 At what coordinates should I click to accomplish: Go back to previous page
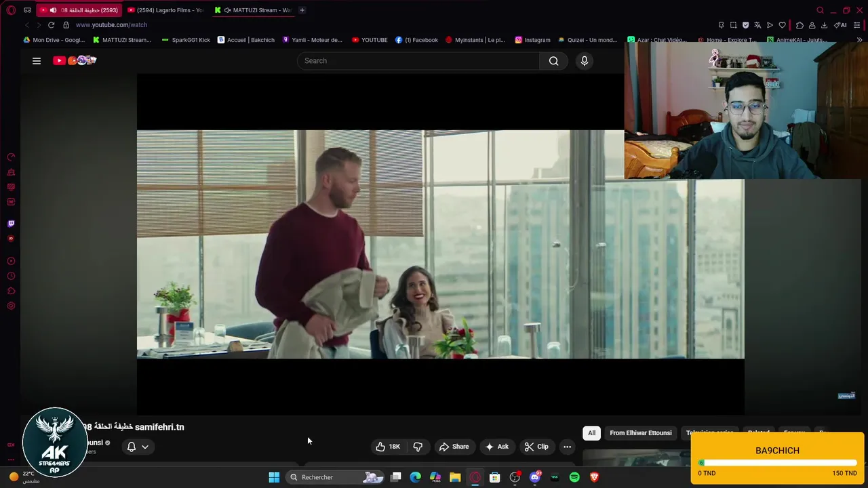[27, 25]
